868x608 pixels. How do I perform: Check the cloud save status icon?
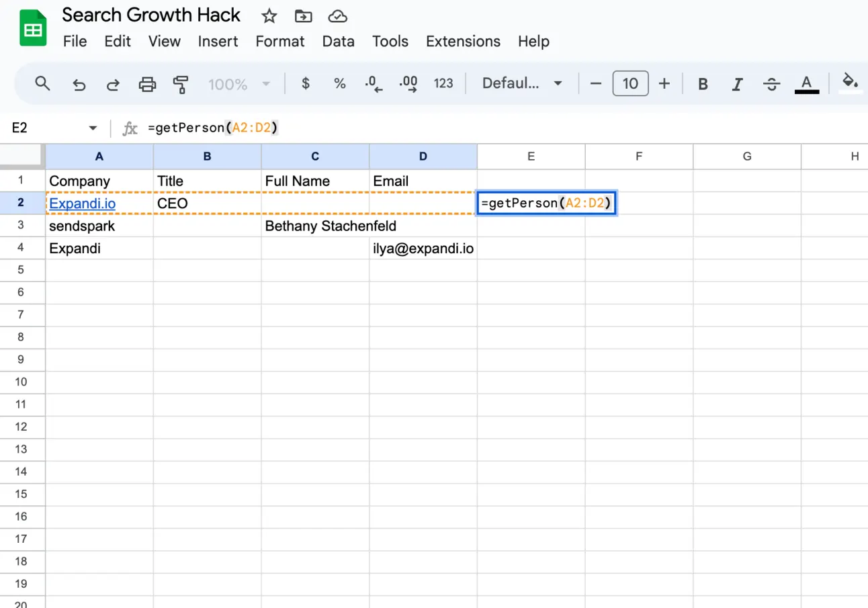[x=337, y=16]
